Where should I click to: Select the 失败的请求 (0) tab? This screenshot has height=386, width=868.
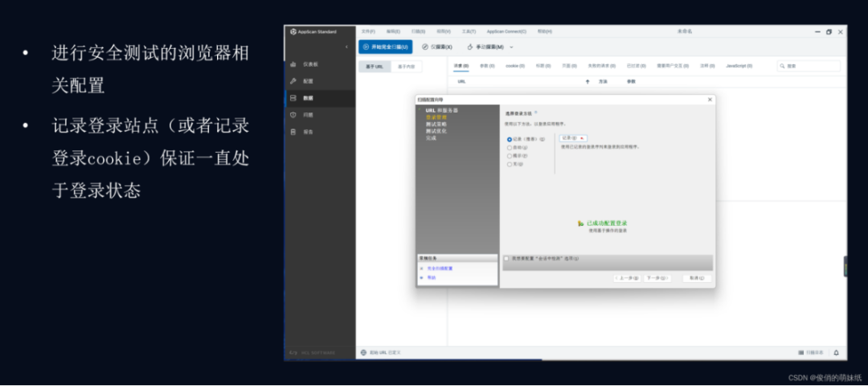pyautogui.click(x=602, y=66)
